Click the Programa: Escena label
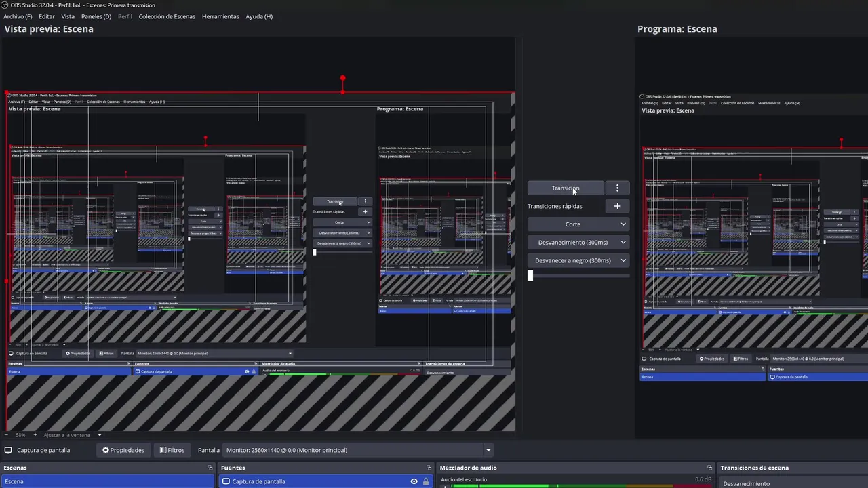 [677, 29]
